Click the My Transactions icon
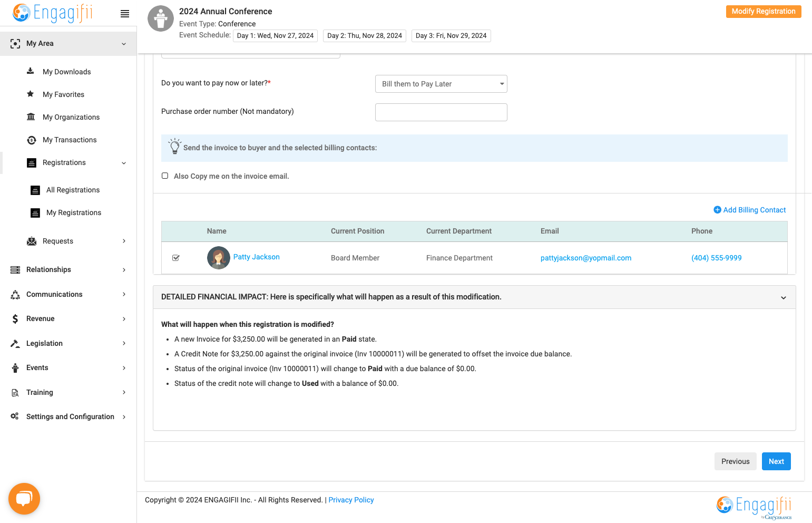 (32, 140)
